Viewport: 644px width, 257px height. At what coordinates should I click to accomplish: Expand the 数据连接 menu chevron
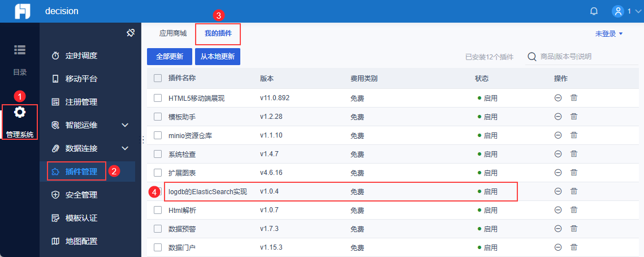(x=126, y=148)
